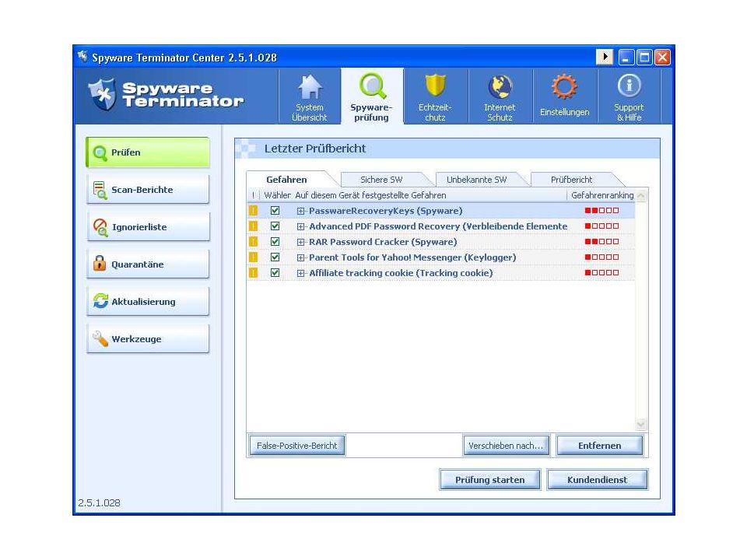Click the Prüfen magnifier icon

pos(100,153)
